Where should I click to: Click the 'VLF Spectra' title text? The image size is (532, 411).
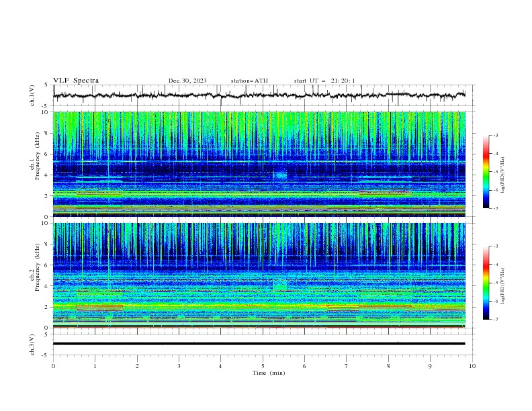tap(76, 81)
